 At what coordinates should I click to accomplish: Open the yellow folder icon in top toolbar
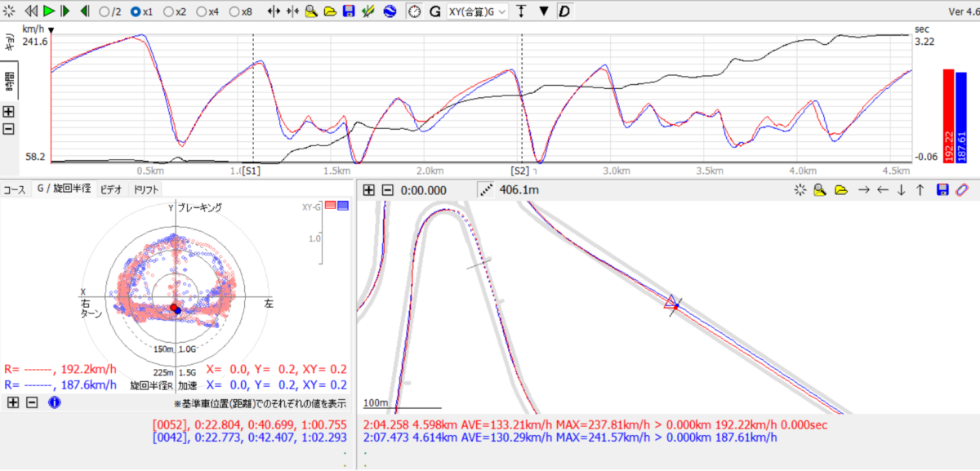(x=330, y=11)
